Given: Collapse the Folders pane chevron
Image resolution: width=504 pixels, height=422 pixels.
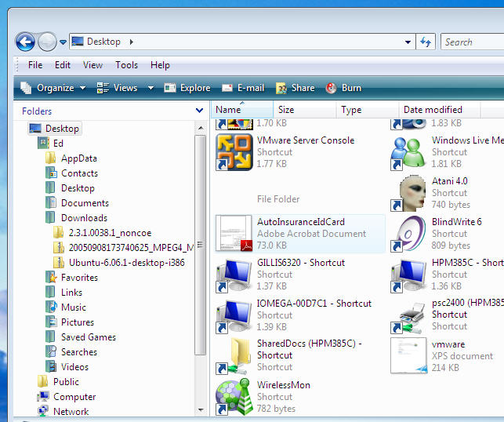Looking at the screenshot, I should (199, 111).
